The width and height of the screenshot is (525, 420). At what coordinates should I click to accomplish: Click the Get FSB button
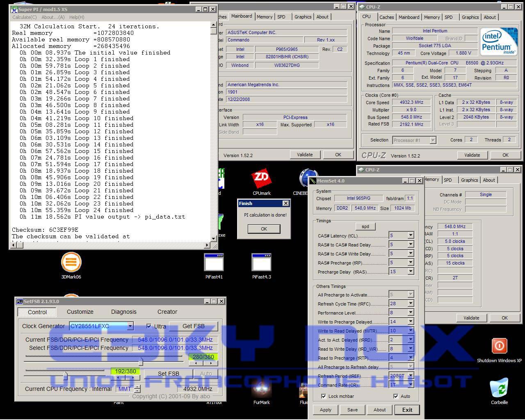(194, 326)
